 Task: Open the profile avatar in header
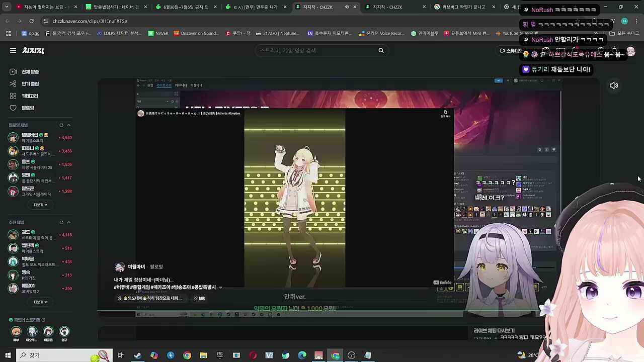click(631, 51)
